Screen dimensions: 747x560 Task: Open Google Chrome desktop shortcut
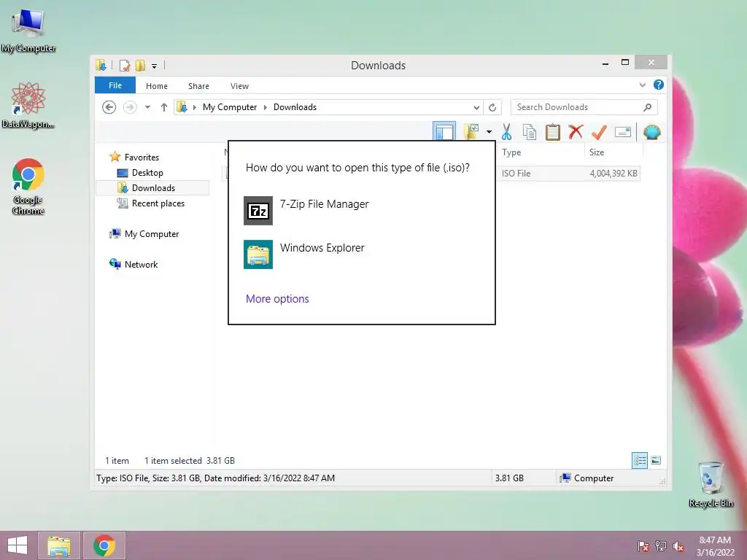(28, 186)
